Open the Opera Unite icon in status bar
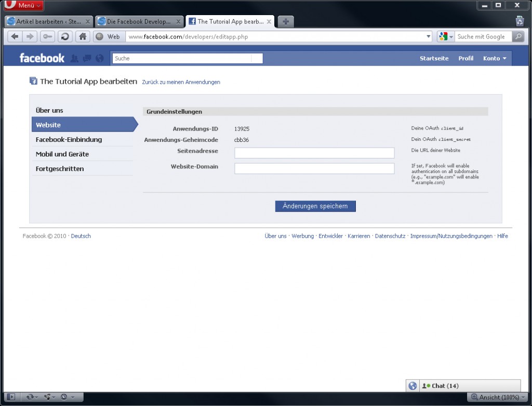The height and width of the screenshot is (406, 532). click(x=49, y=397)
